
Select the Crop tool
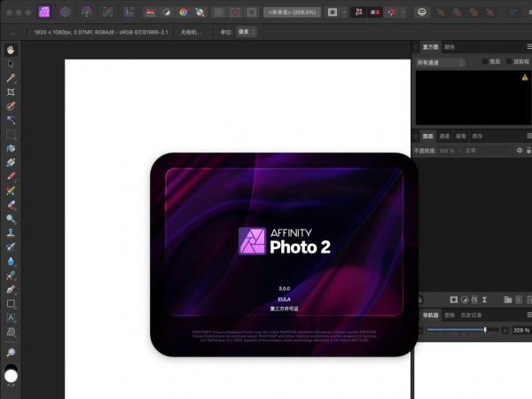click(11, 92)
